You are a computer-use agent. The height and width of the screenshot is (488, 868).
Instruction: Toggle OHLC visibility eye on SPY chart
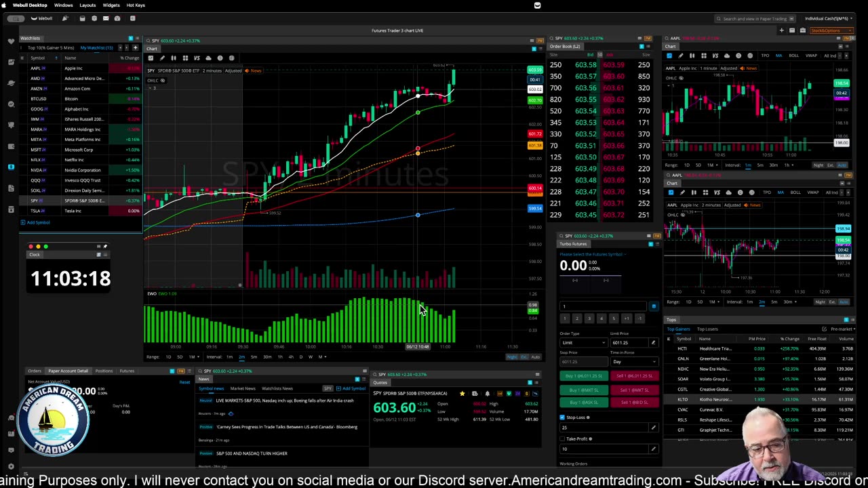[x=162, y=80]
